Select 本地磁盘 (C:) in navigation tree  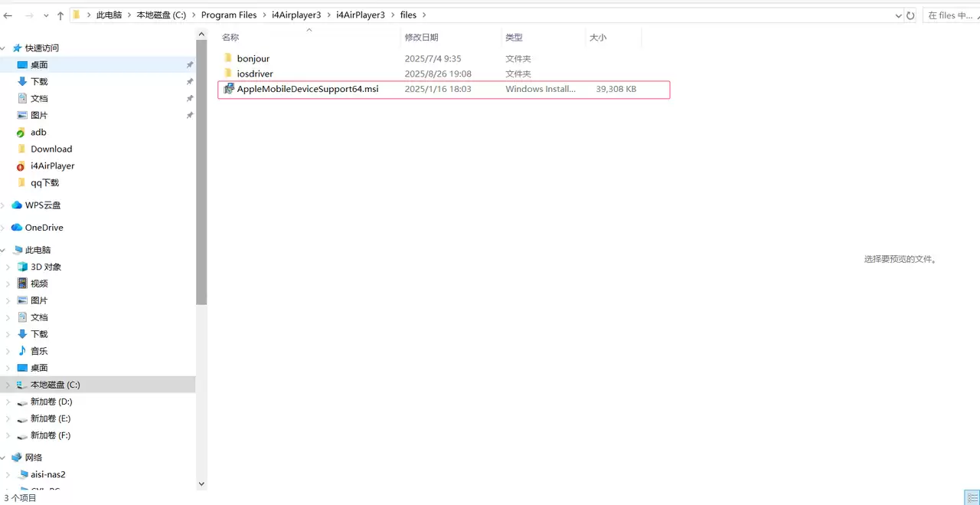[55, 385]
